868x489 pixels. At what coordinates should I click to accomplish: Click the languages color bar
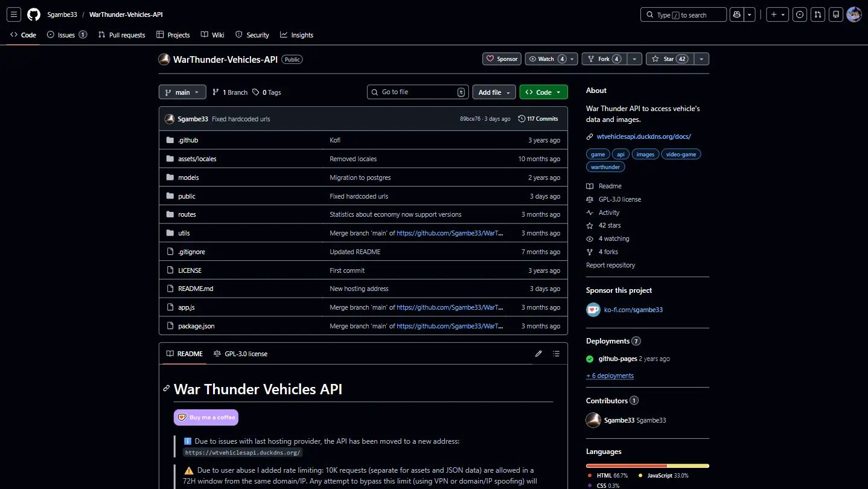(x=647, y=466)
